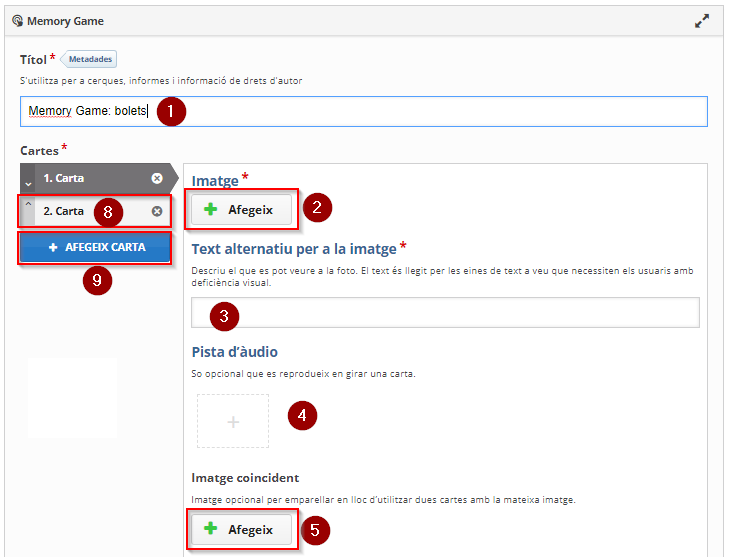Click green plus on Imatge Afegeix button
The height and width of the screenshot is (557, 731).
210,209
